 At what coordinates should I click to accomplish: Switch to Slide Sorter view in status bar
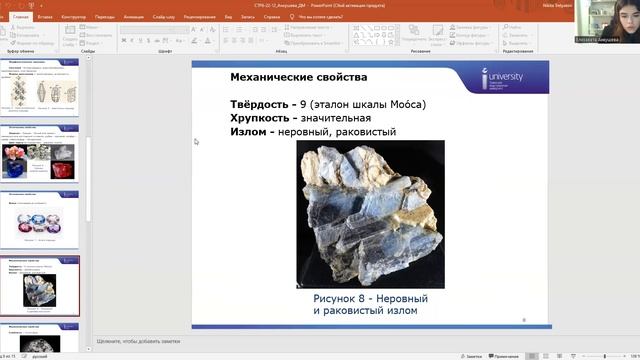coord(546,356)
